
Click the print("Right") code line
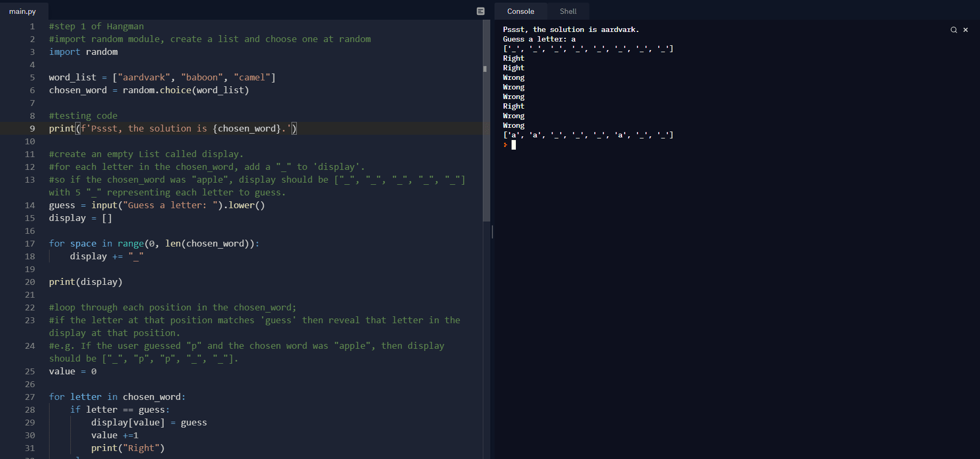tap(127, 448)
